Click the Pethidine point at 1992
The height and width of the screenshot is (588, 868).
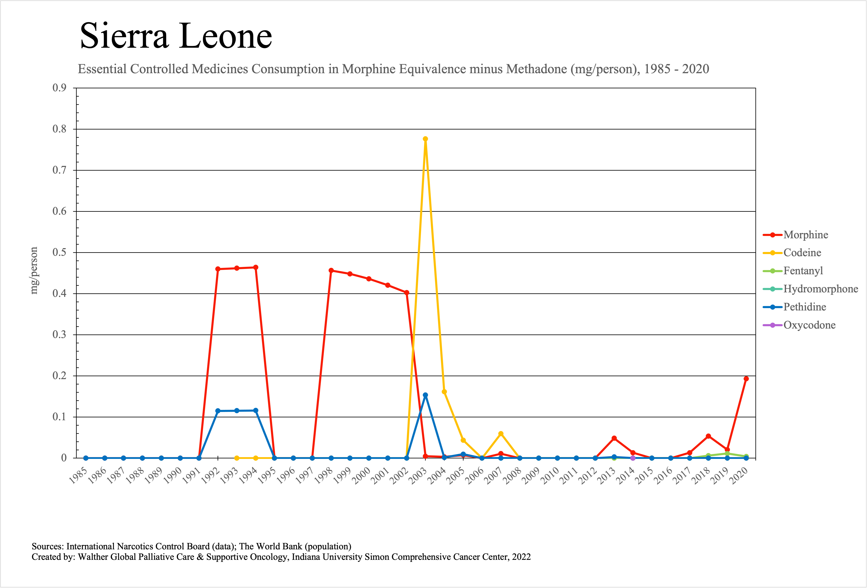218,411
